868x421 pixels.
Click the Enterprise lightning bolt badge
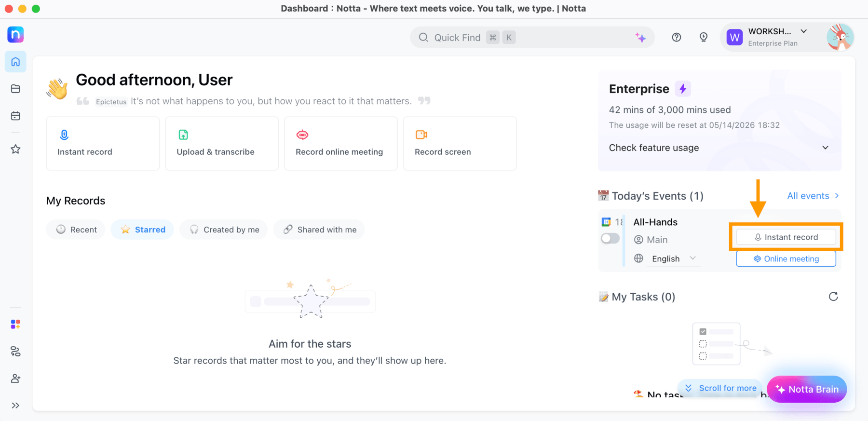pos(683,89)
